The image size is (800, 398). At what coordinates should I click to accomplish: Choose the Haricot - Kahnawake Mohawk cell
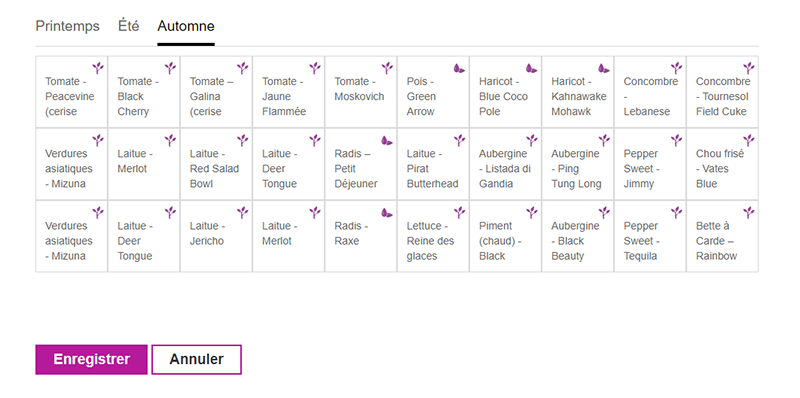pyautogui.click(x=578, y=92)
